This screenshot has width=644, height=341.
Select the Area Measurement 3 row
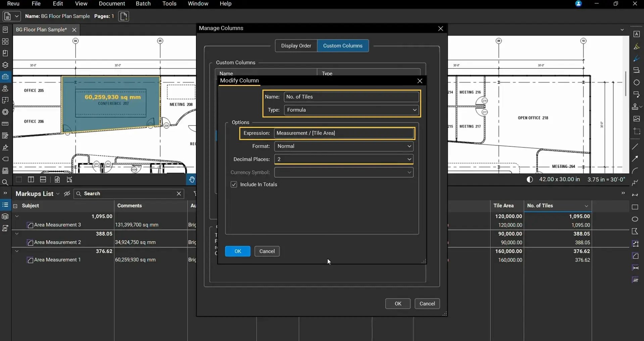[57, 225]
